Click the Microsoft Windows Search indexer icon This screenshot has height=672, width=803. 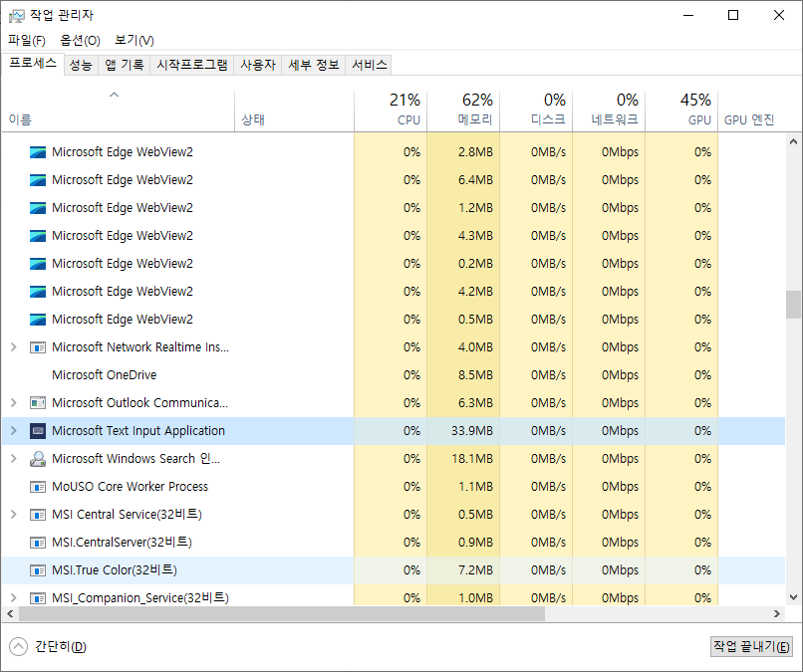(38, 459)
